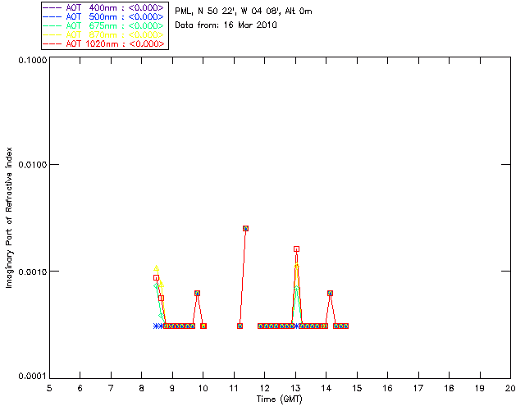Click the x-axis tick label 10
Image resolution: width=525 pixels, height=420 pixels.
coord(203,388)
